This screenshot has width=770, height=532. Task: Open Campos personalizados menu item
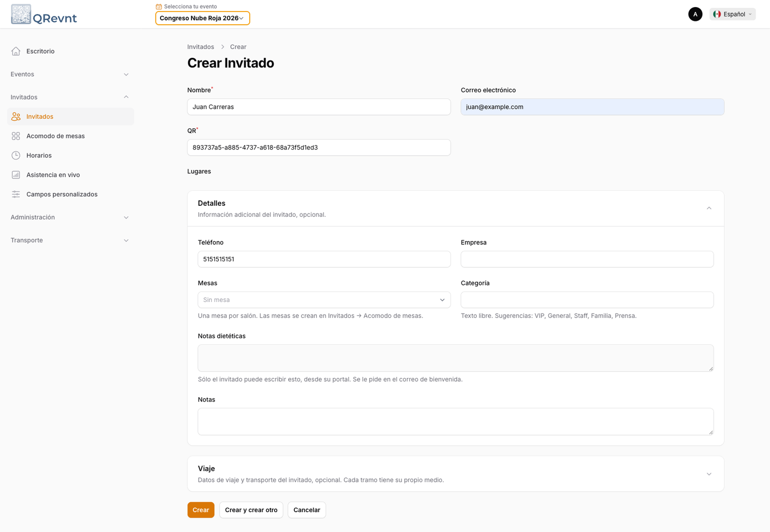pos(71,194)
